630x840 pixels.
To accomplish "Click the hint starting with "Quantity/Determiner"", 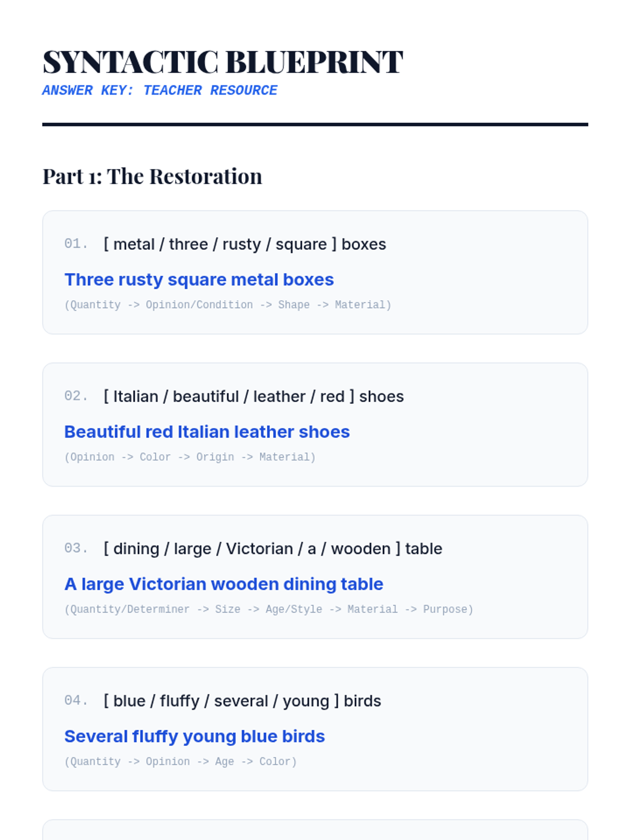I will point(269,610).
